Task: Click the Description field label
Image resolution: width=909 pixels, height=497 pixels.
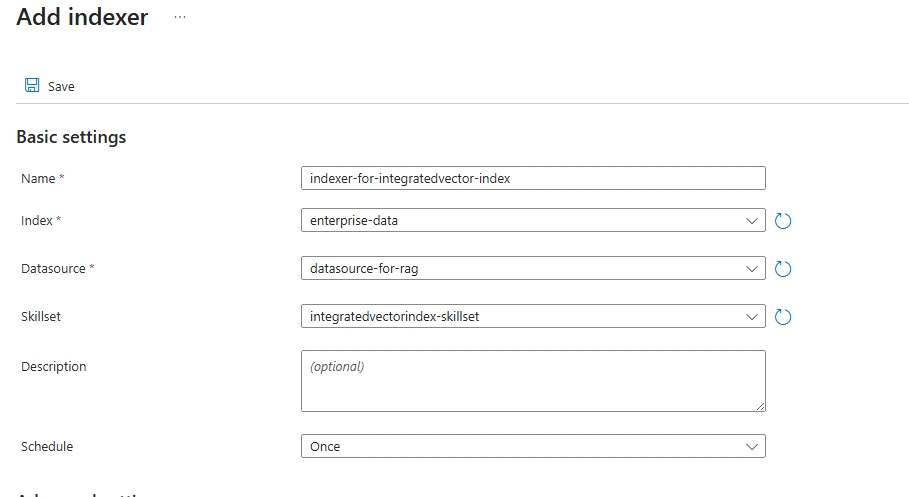Action: pyautogui.click(x=54, y=367)
